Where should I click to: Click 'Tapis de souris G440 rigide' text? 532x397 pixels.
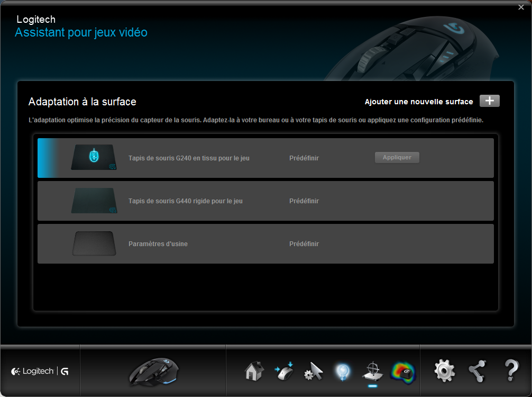pos(185,201)
